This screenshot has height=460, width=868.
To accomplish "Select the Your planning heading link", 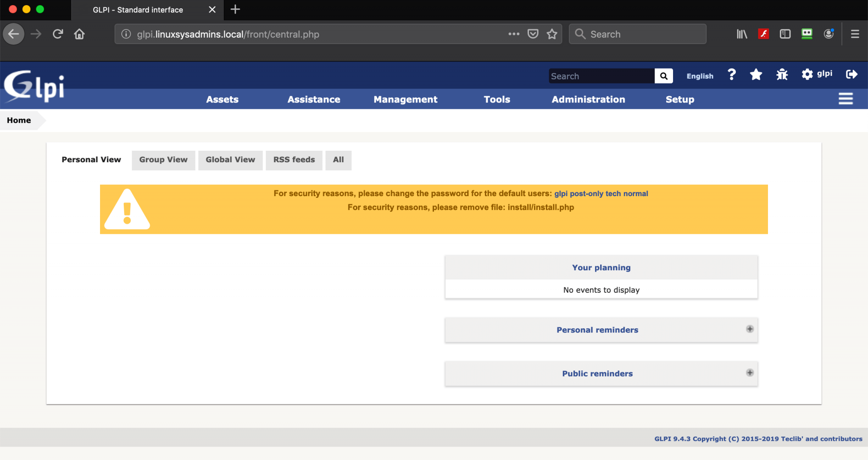I will click(601, 267).
